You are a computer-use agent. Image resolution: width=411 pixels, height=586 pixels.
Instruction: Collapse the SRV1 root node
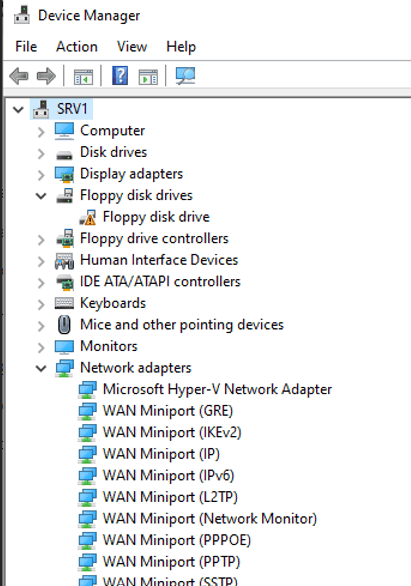18,110
